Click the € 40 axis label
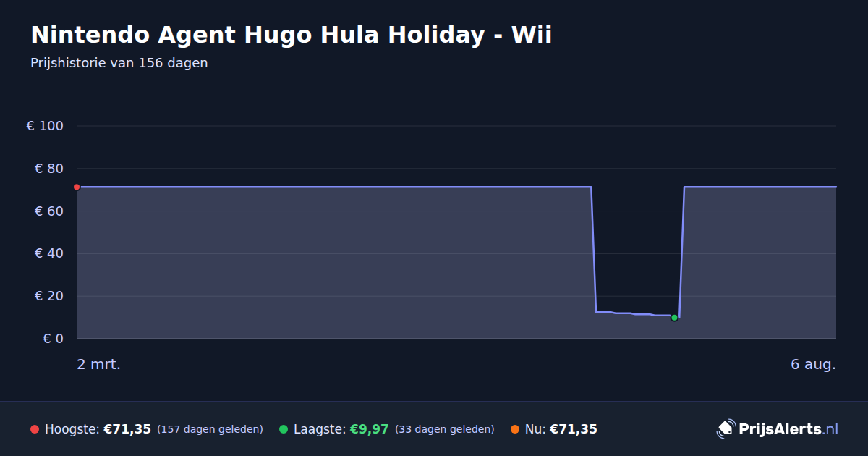Viewport: 868px width, 456px height. (49, 253)
